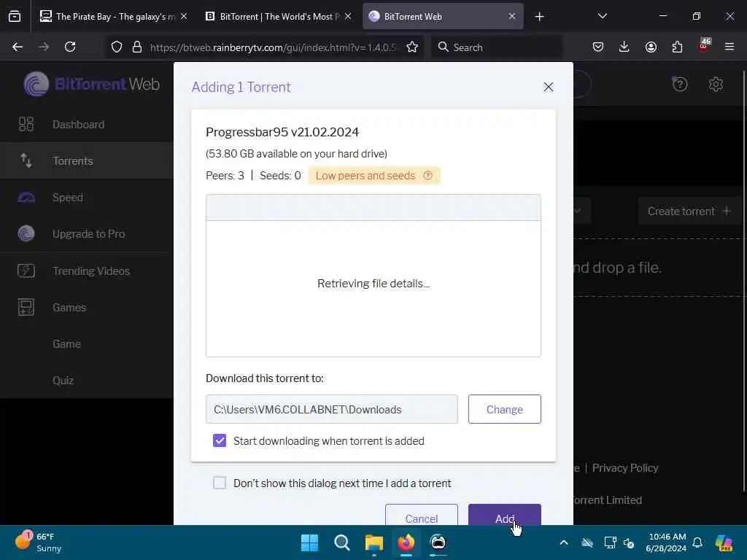Reload the current page
Image resolution: width=747 pixels, height=560 pixels.
pyautogui.click(x=70, y=47)
